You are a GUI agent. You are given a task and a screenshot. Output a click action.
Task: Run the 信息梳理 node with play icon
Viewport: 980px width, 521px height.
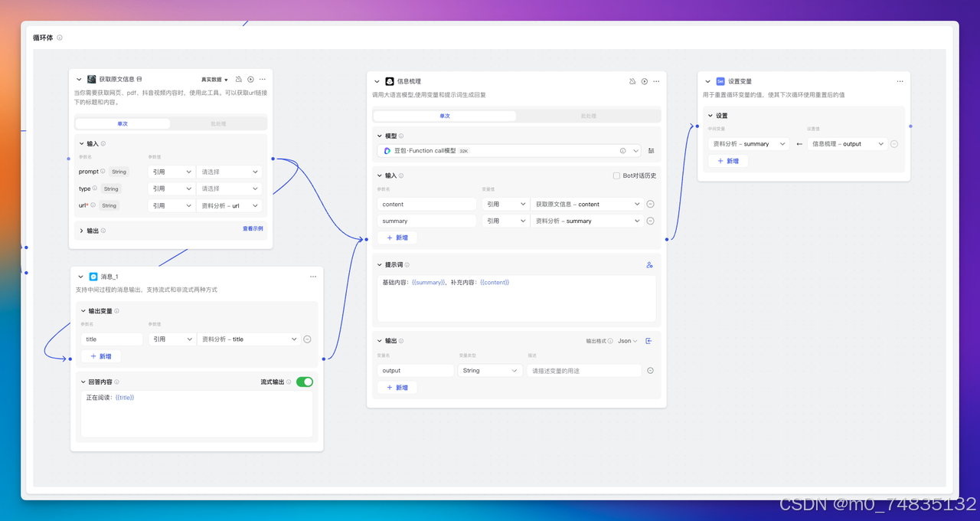click(x=645, y=81)
